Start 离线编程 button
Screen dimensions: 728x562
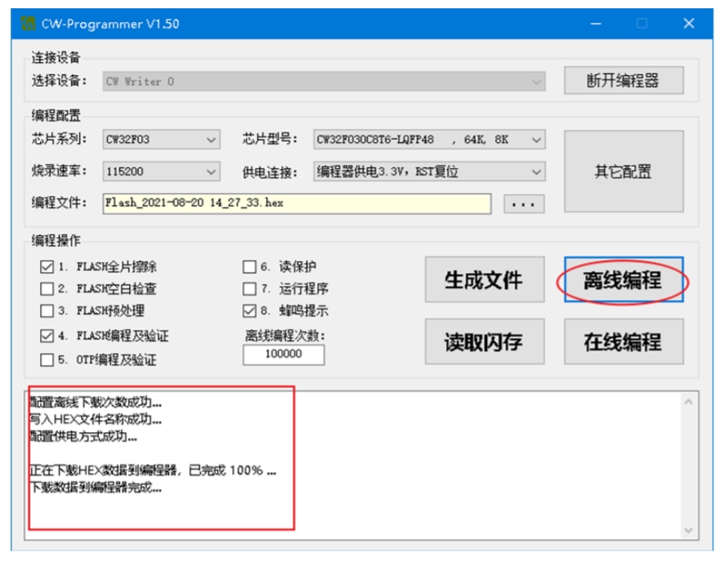[x=623, y=280]
